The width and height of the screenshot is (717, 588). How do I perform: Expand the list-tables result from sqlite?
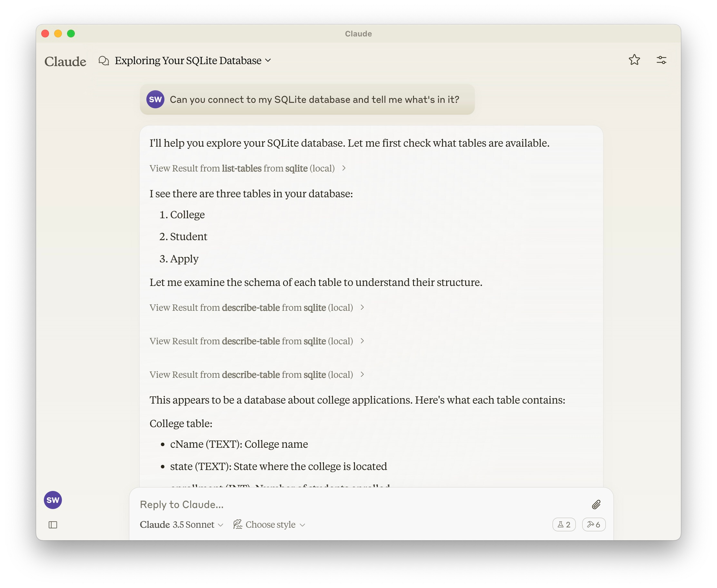point(248,168)
